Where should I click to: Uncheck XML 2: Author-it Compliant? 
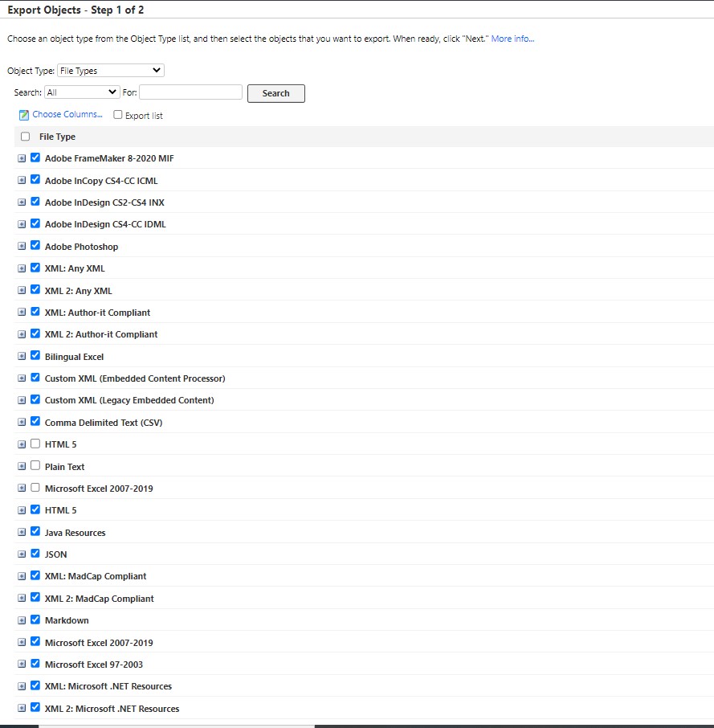[x=35, y=333]
